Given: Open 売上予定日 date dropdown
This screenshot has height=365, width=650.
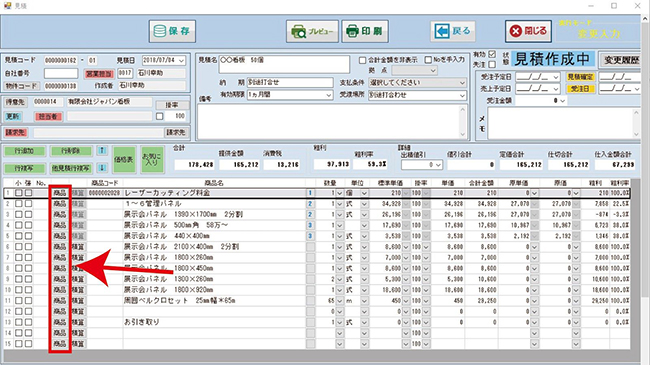Looking at the screenshot, I should (556, 89).
